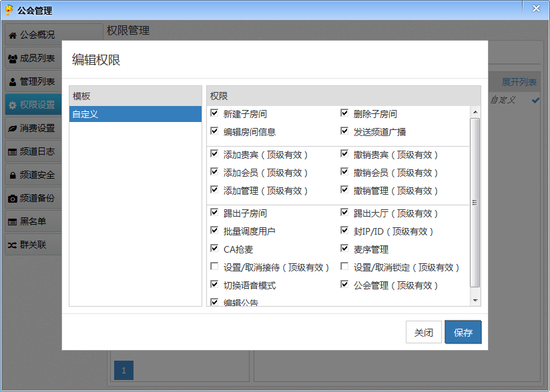Toggle 公会管理(顶级有效) checkbox

344,284
